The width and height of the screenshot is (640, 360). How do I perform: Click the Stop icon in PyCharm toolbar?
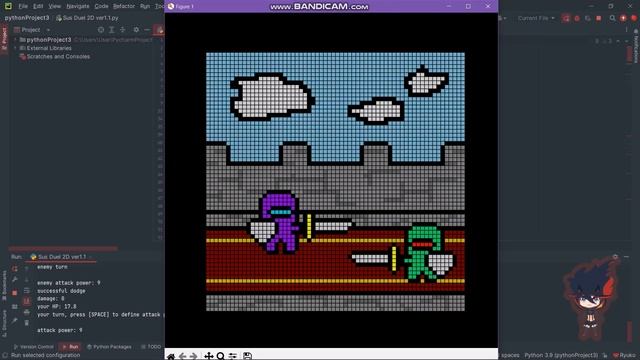599,18
